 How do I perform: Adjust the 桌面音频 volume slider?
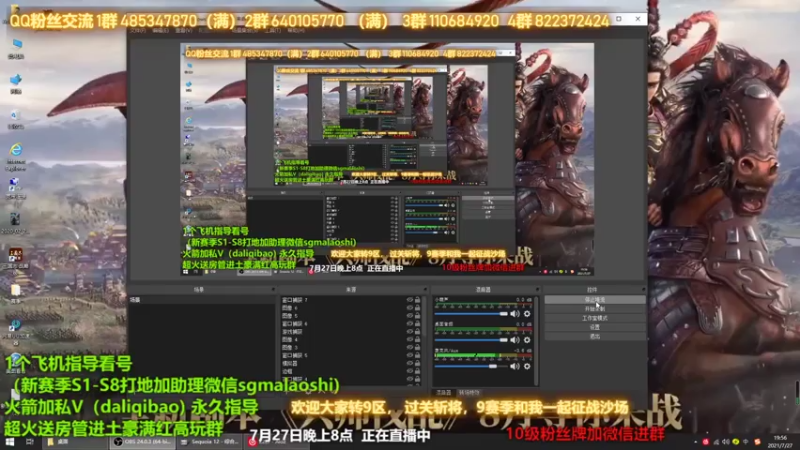coord(471,340)
